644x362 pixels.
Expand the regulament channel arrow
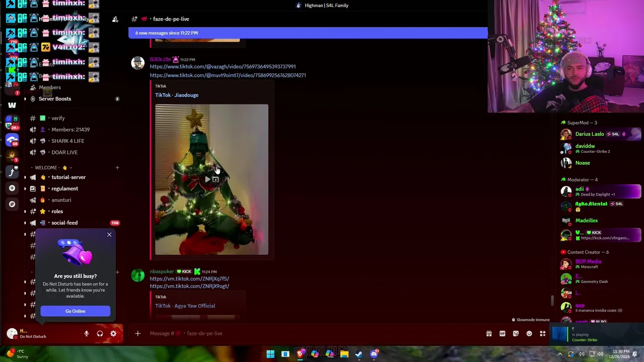pos(25,189)
